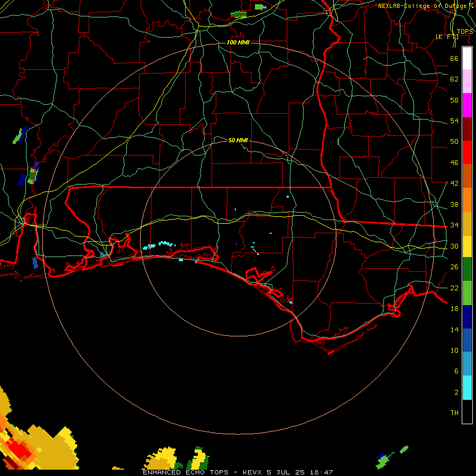Click the 18 legend value

click(x=454, y=309)
